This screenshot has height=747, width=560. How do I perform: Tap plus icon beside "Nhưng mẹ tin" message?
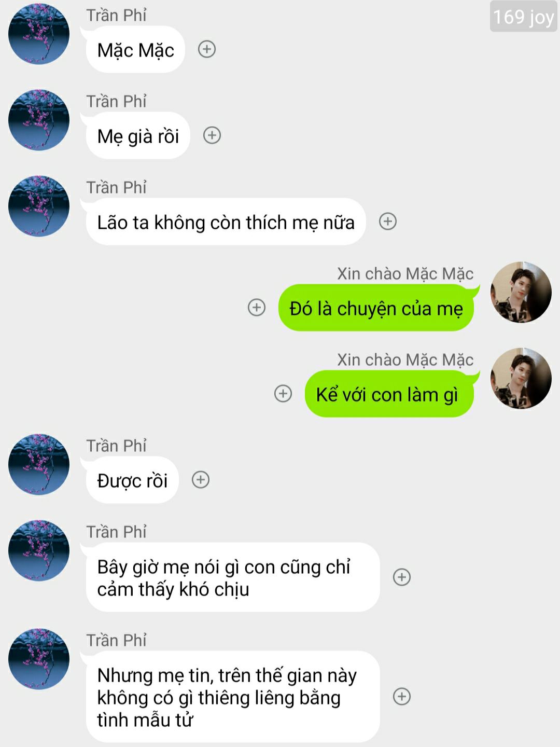402,697
